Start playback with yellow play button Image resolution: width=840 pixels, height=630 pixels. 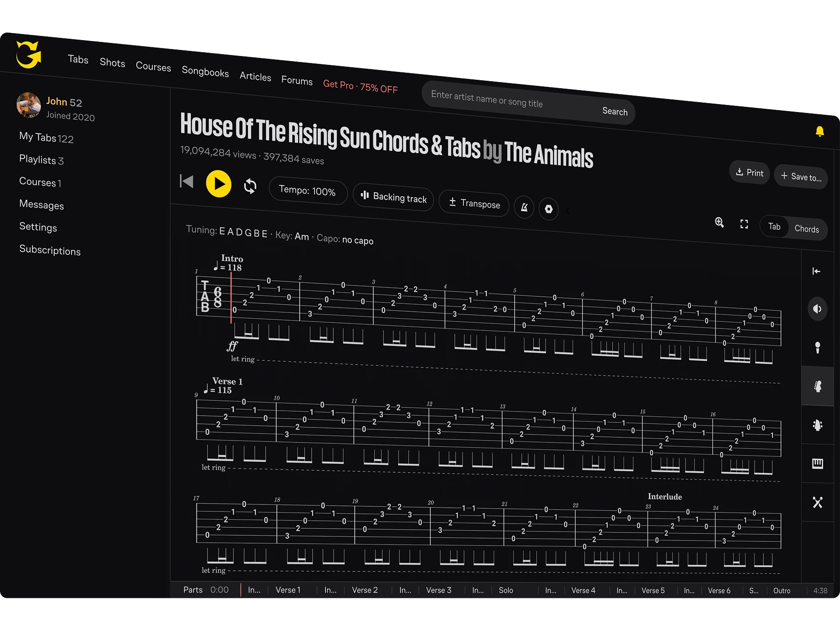[219, 184]
